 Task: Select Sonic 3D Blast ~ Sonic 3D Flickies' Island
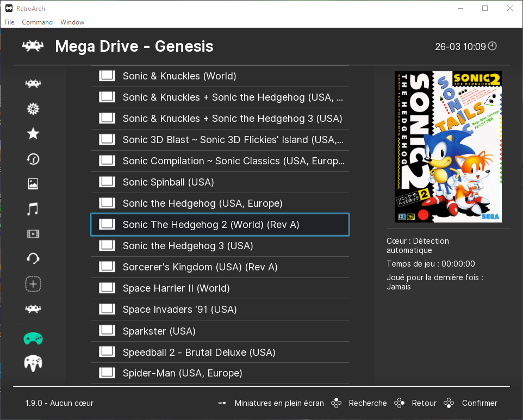point(220,140)
